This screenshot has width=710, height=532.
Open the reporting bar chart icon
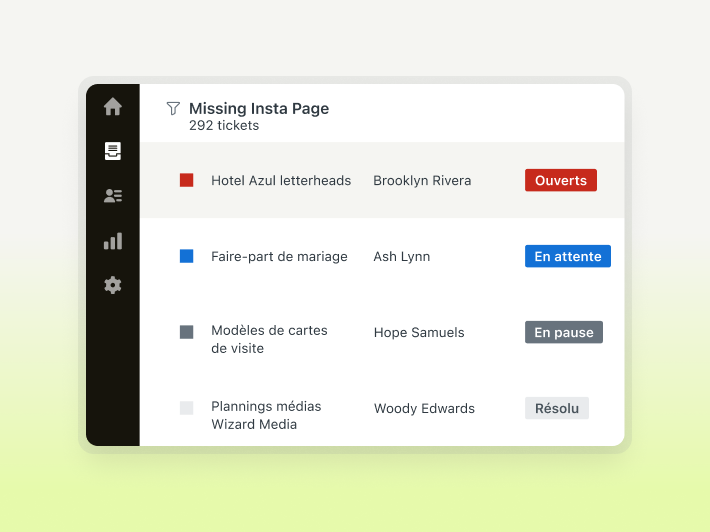click(x=113, y=241)
